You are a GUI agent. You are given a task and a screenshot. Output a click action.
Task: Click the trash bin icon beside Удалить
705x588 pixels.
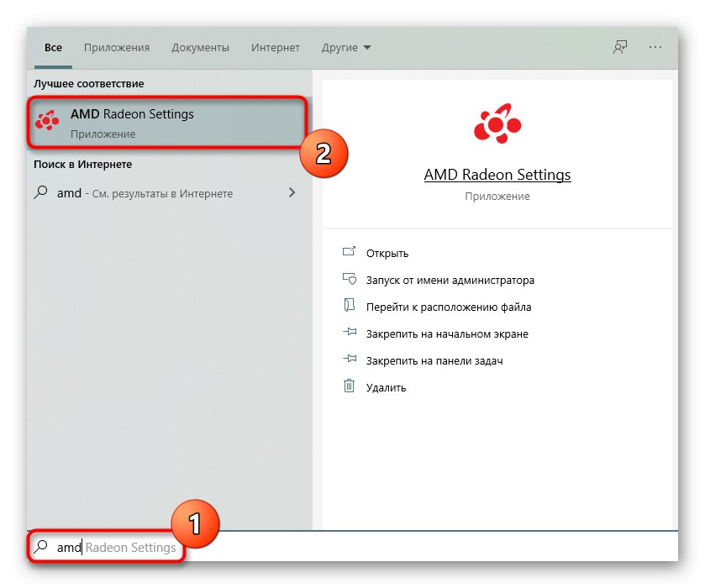point(349,386)
